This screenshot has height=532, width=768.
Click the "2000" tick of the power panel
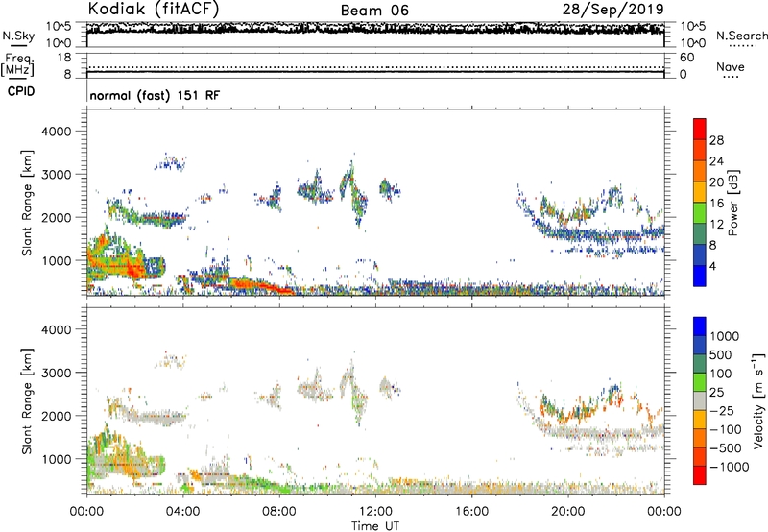click(x=56, y=217)
